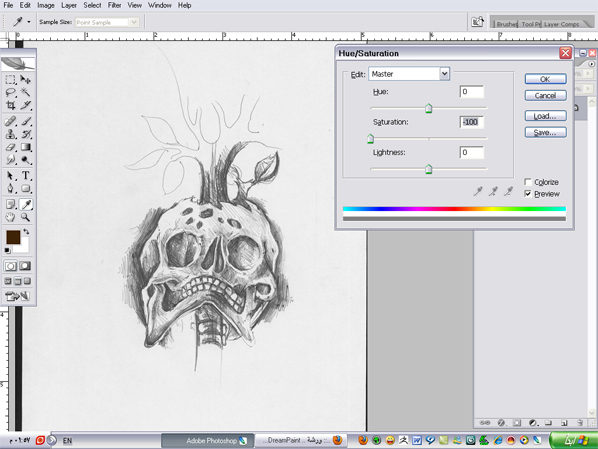This screenshot has height=449, width=598.
Task: Click the Hue slider handle
Action: point(429,108)
